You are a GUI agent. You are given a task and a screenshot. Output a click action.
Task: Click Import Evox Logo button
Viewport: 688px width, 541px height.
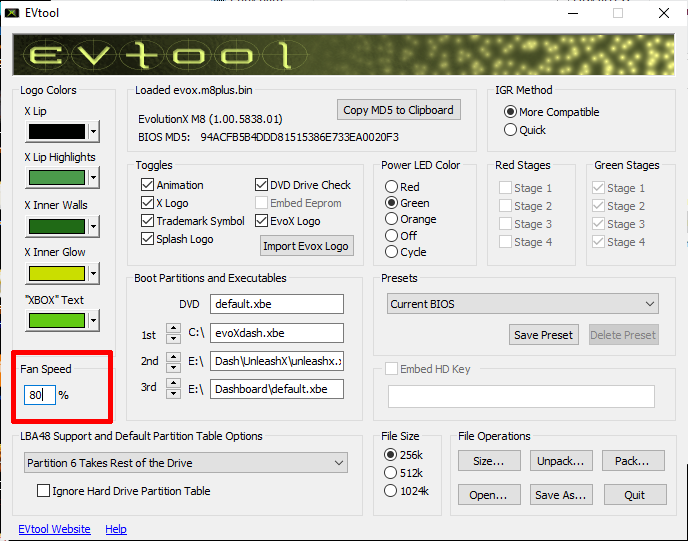307,246
